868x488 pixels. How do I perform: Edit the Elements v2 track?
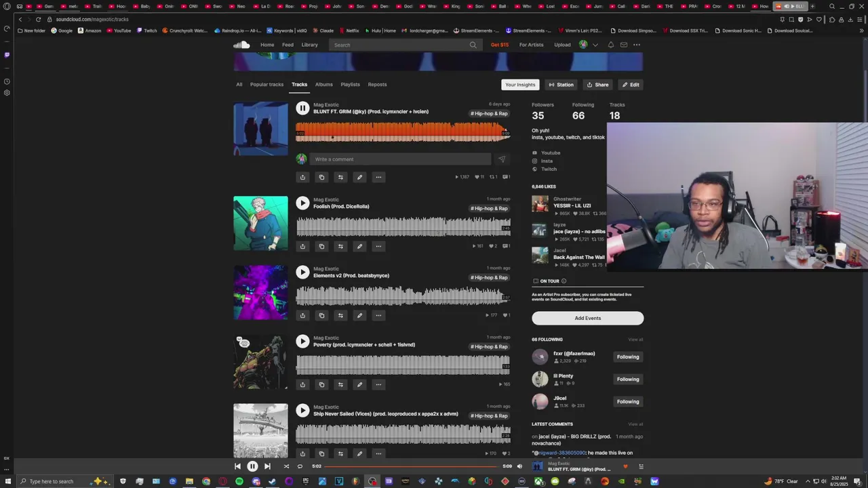point(359,315)
